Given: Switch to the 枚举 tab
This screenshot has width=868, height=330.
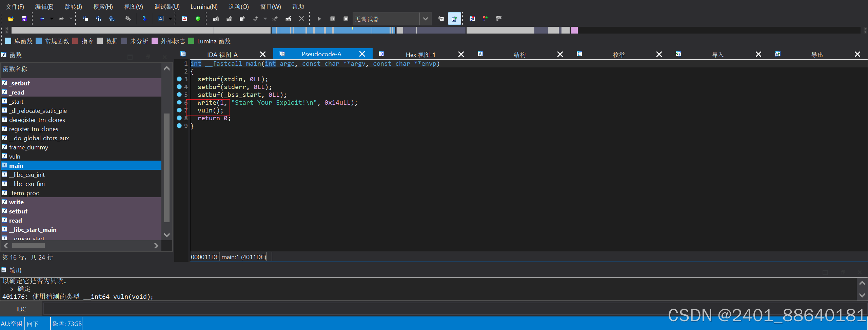Looking at the screenshot, I should click(x=619, y=55).
